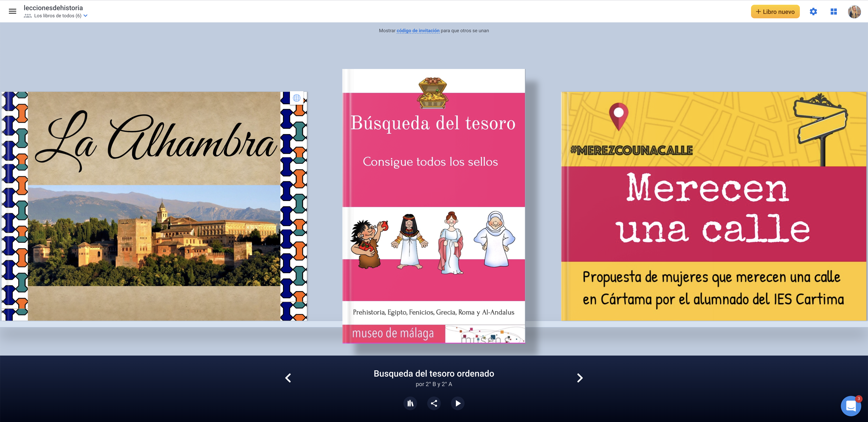The image size is (868, 422).
Task: Open the chat support bubble
Action: (x=851, y=406)
